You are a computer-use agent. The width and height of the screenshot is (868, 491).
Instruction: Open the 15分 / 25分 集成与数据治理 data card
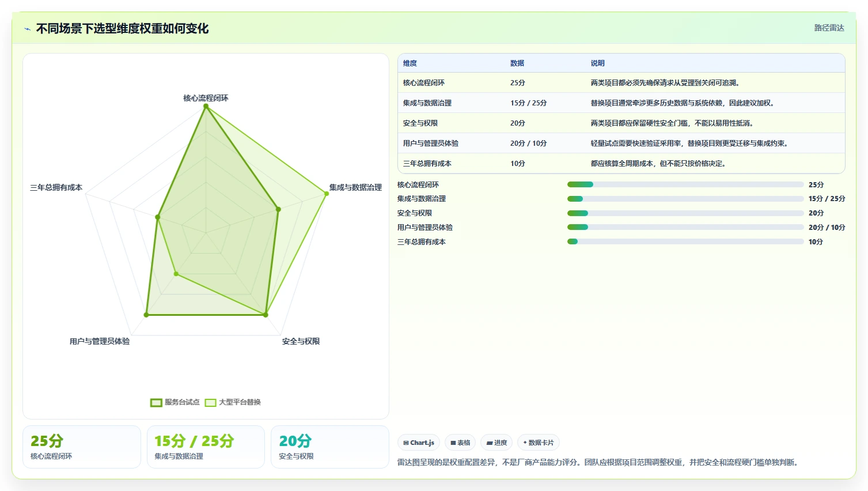pyautogui.click(x=206, y=447)
